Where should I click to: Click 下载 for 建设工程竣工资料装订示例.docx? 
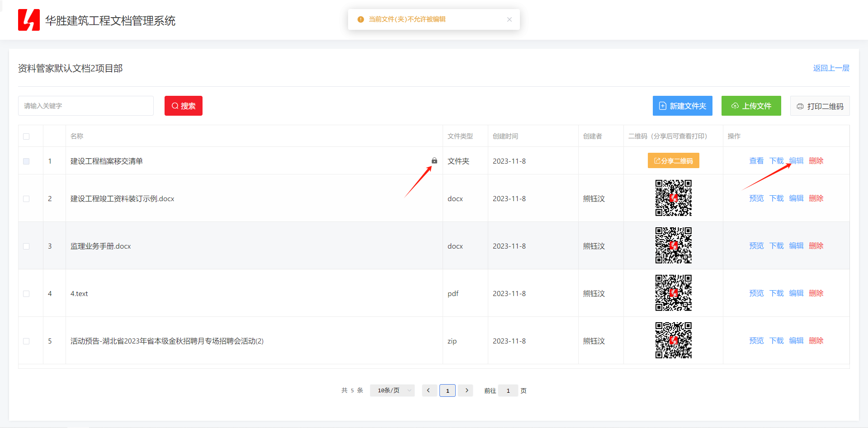tap(777, 198)
